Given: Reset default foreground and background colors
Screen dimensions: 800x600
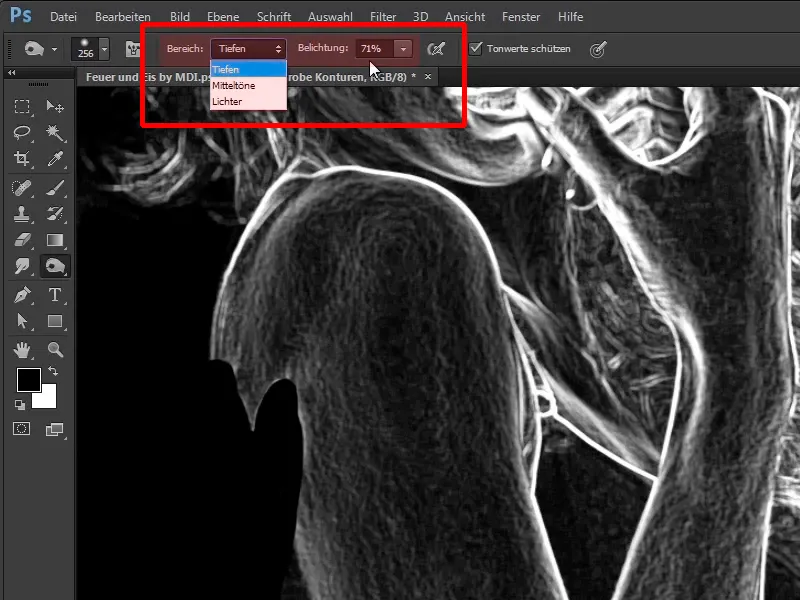Looking at the screenshot, I should (x=20, y=405).
